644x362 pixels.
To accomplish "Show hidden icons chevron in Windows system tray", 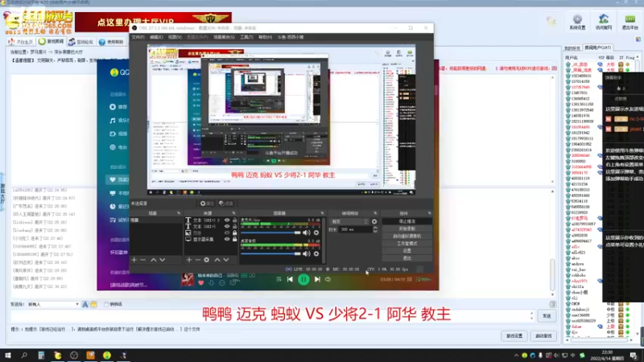I will (x=516, y=356).
